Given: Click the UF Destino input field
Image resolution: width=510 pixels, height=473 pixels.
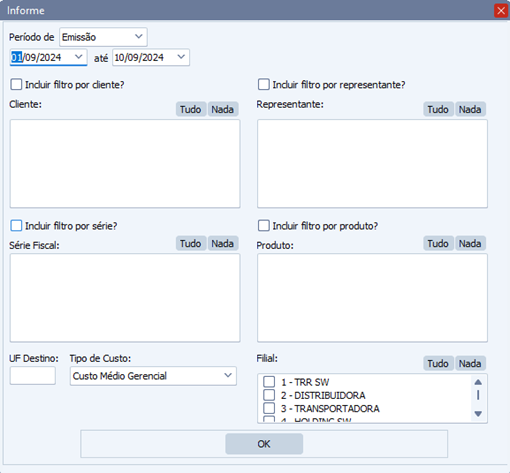Looking at the screenshot, I should (x=33, y=376).
